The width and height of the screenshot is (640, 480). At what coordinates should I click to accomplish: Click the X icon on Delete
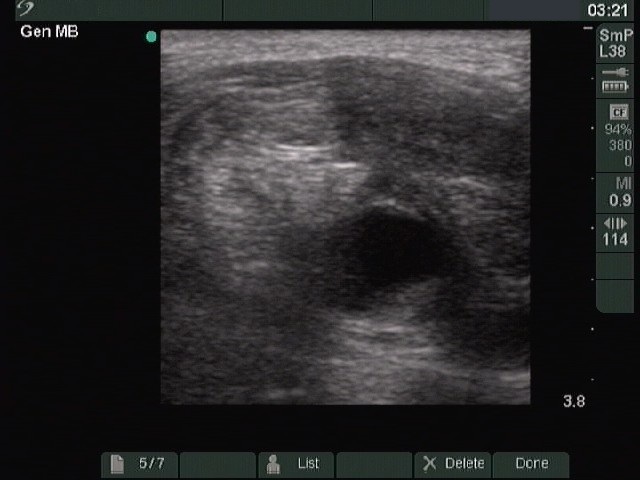point(429,464)
